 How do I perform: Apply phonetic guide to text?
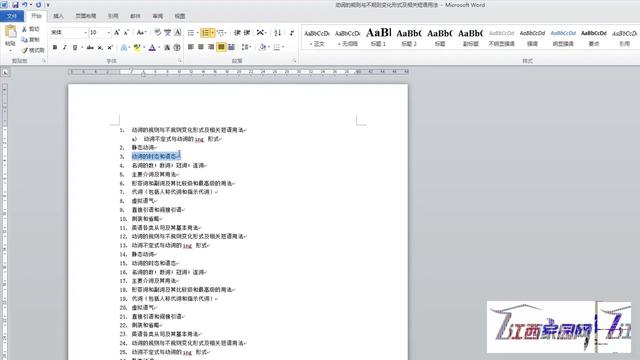pyautogui.click(x=167, y=32)
